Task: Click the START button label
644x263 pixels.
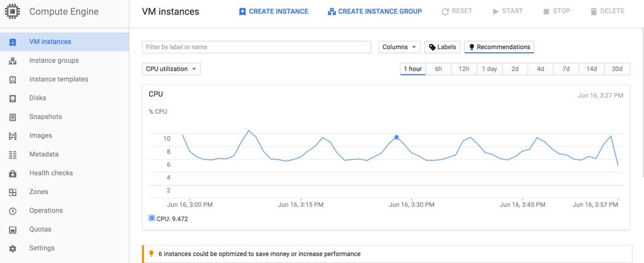Action: [x=513, y=11]
